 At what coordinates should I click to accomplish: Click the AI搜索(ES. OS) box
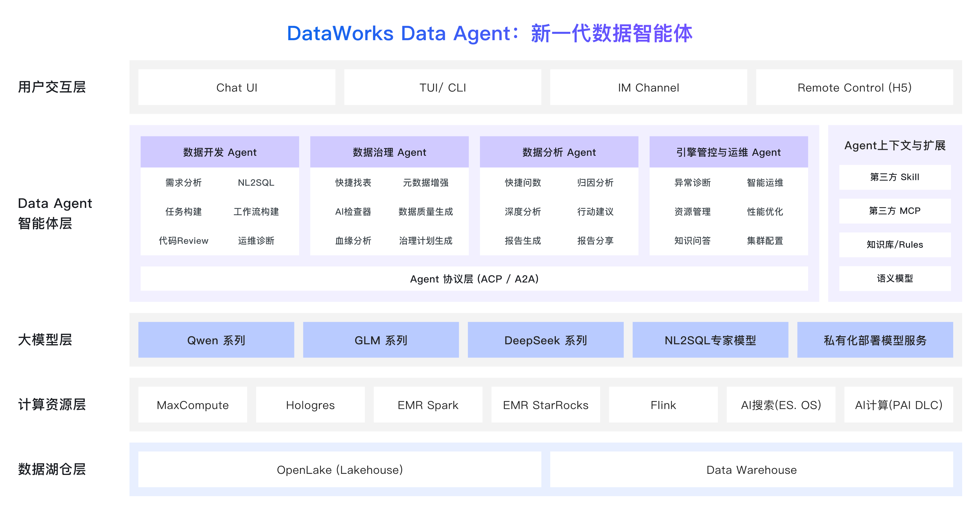[781, 404]
